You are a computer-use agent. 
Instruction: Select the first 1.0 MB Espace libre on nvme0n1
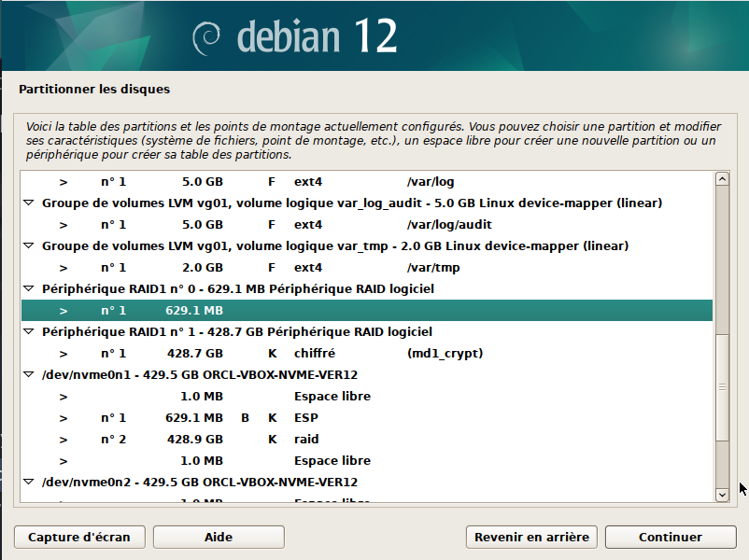367,397
